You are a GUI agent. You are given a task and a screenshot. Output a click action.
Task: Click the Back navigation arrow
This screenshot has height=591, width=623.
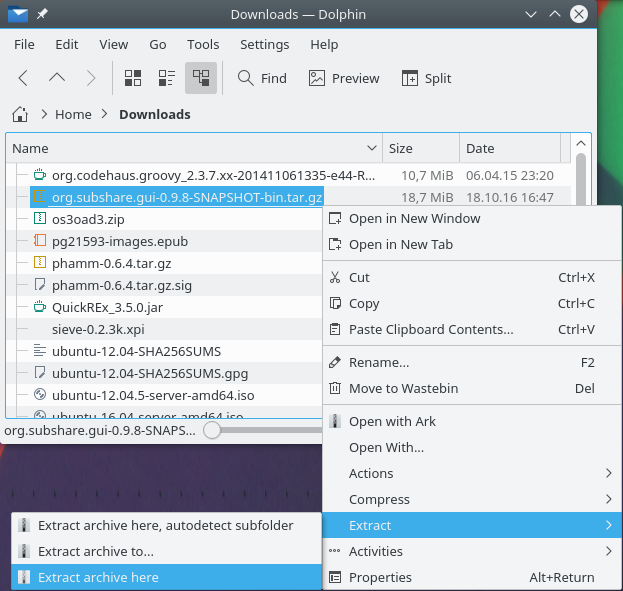(23, 78)
